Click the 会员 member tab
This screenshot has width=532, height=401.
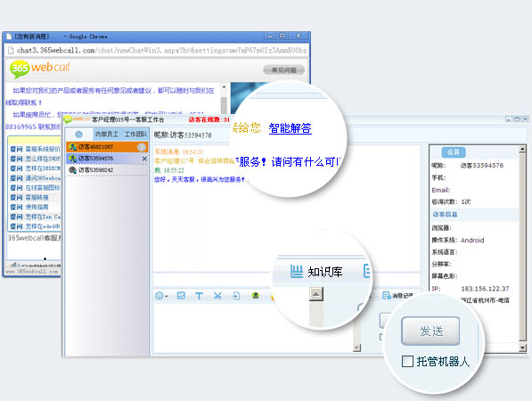(x=454, y=152)
